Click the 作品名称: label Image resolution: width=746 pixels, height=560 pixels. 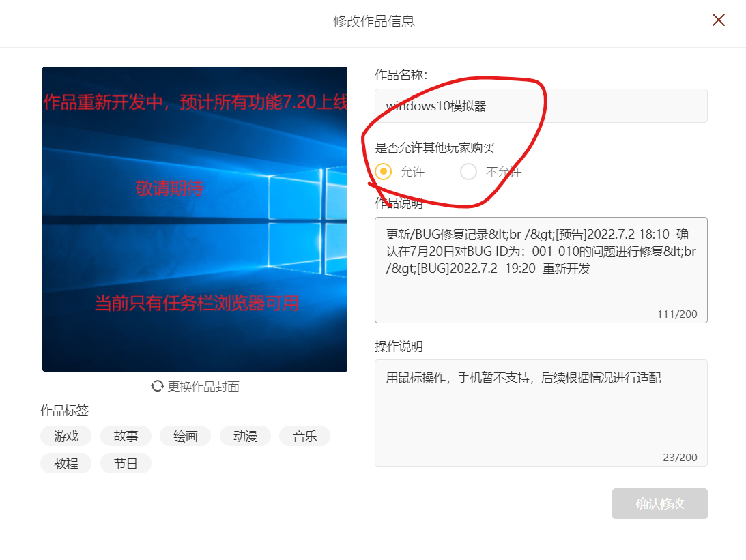point(401,75)
